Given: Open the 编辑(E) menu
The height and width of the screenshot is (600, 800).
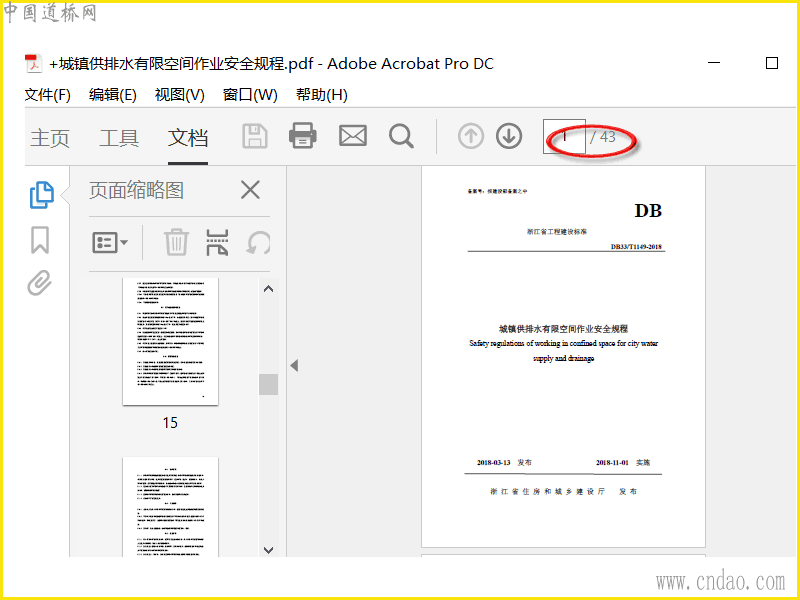Looking at the screenshot, I should (112, 95).
